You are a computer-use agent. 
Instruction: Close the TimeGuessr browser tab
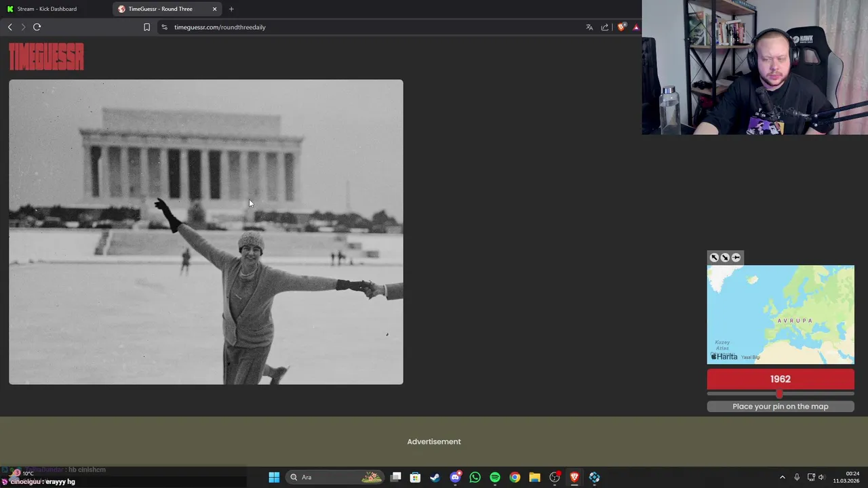(x=215, y=9)
